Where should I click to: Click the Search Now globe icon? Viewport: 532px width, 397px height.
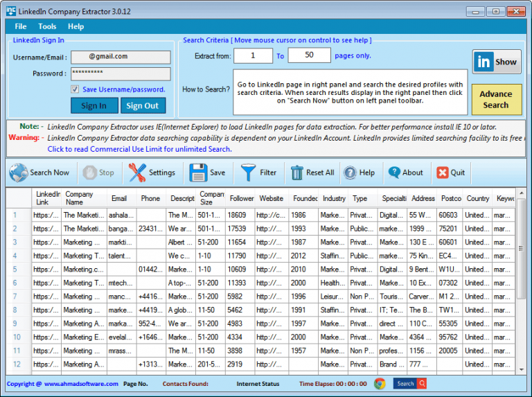pyautogui.click(x=19, y=173)
